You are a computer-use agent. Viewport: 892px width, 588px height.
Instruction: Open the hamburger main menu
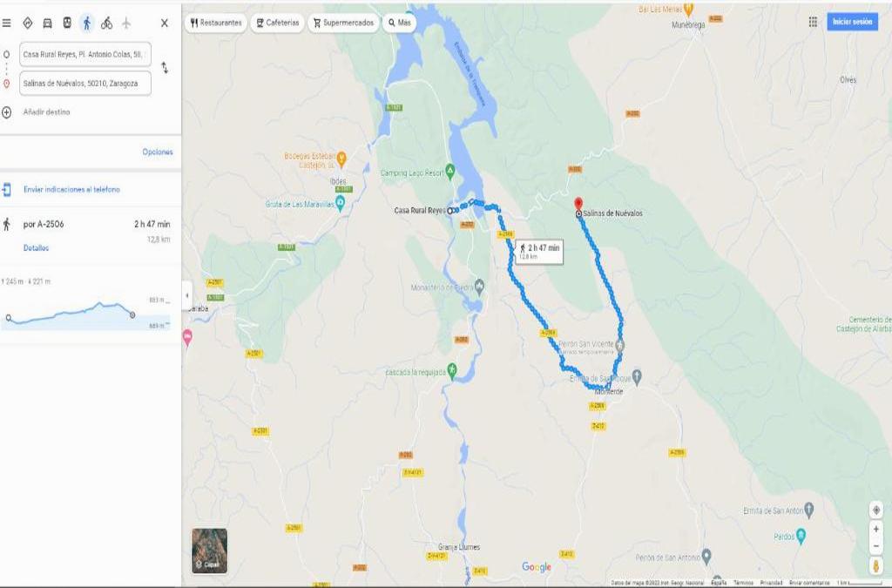tap(6, 24)
